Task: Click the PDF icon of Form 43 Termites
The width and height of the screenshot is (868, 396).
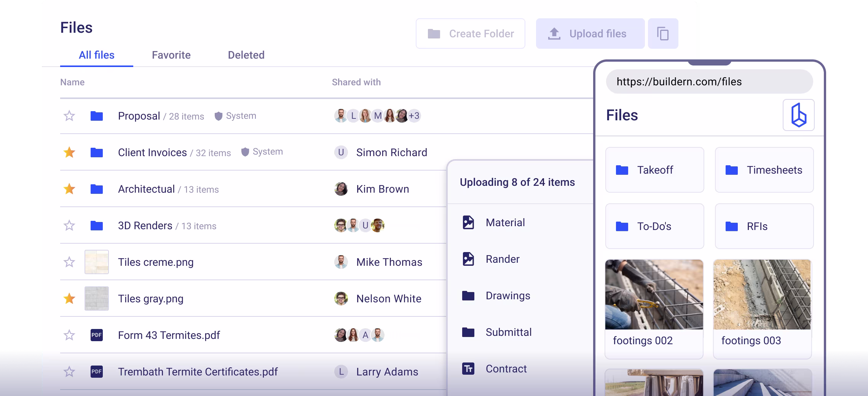Action: [x=97, y=335]
